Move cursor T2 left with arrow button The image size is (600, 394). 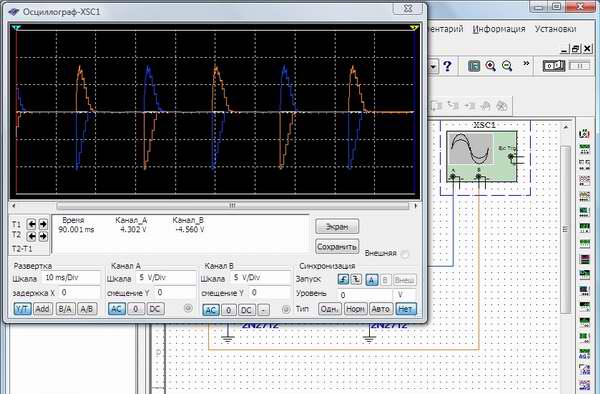(31, 236)
